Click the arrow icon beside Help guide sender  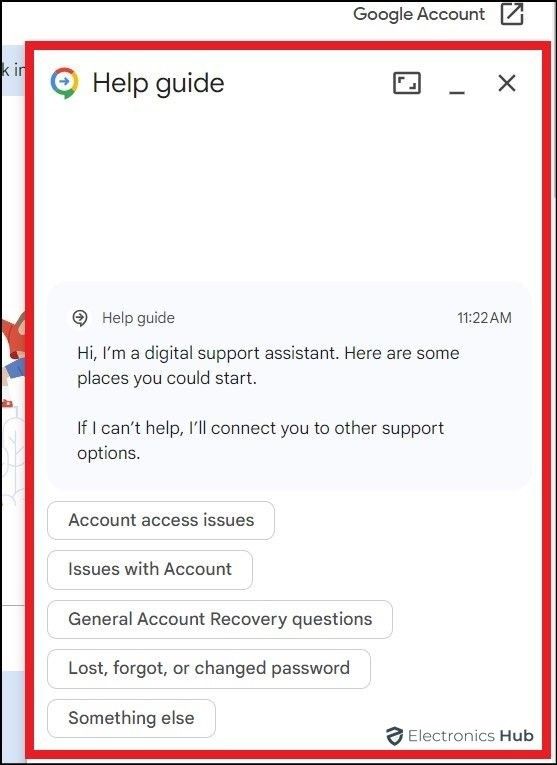pos(80,318)
